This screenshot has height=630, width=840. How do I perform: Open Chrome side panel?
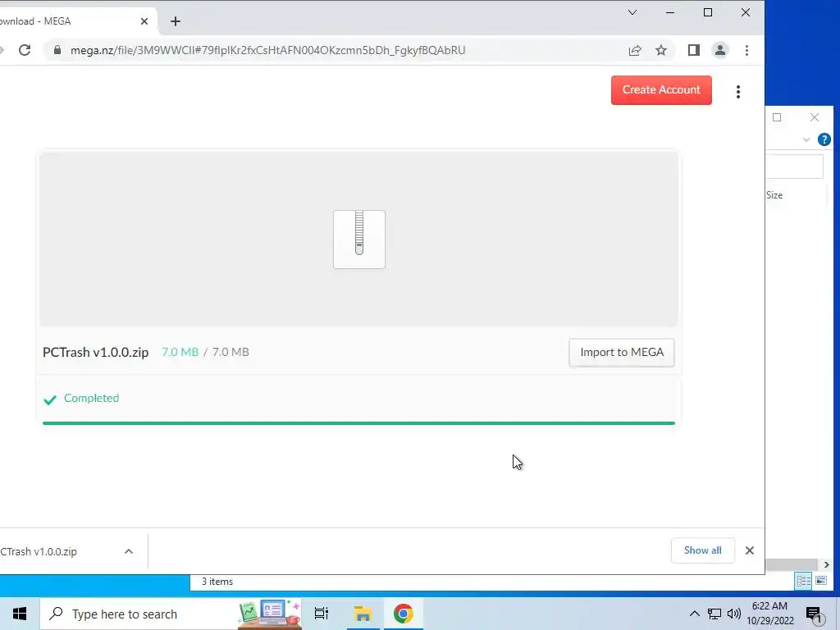[x=694, y=50]
